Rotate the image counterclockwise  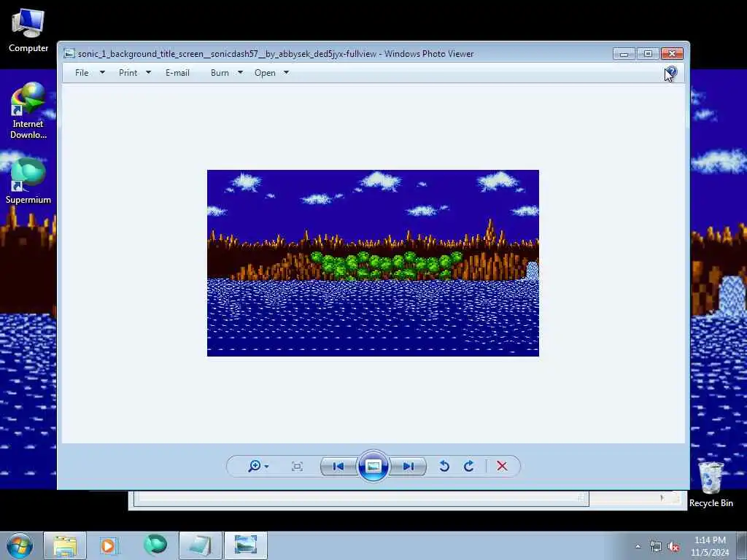pyautogui.click(x=444, y=466)
